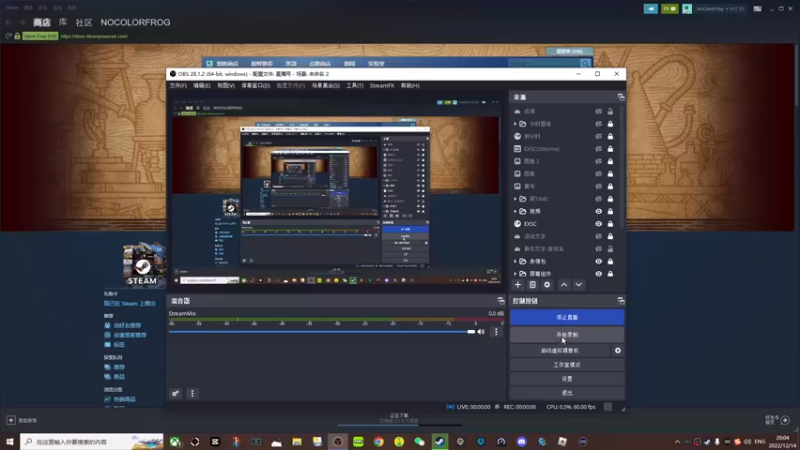Screen dimensions: 800x450
Task: Open virtual camera settings gear icon
Action: tap(617, 351)
